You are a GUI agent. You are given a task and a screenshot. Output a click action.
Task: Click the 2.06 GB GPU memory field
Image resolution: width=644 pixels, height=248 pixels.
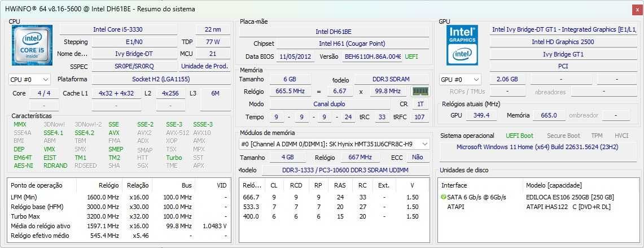click(x=507, y=79)
